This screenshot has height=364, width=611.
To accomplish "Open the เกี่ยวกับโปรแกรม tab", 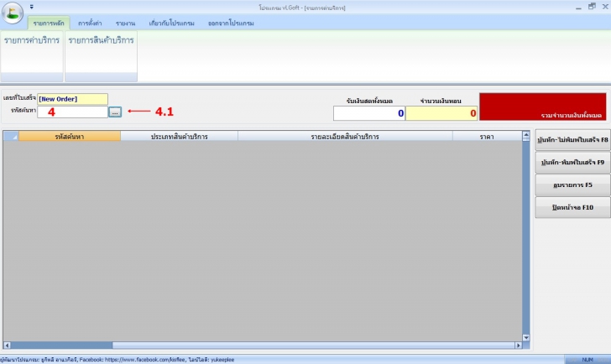I will click(x=171, y=23).
